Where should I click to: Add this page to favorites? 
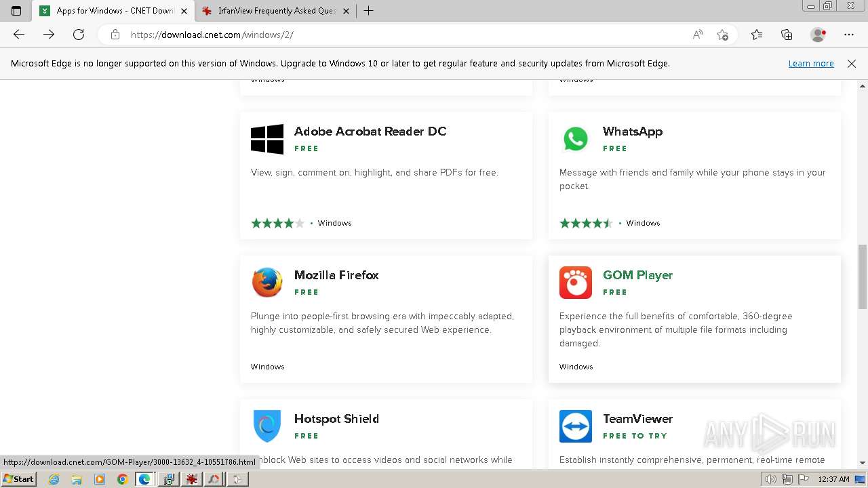722,35
